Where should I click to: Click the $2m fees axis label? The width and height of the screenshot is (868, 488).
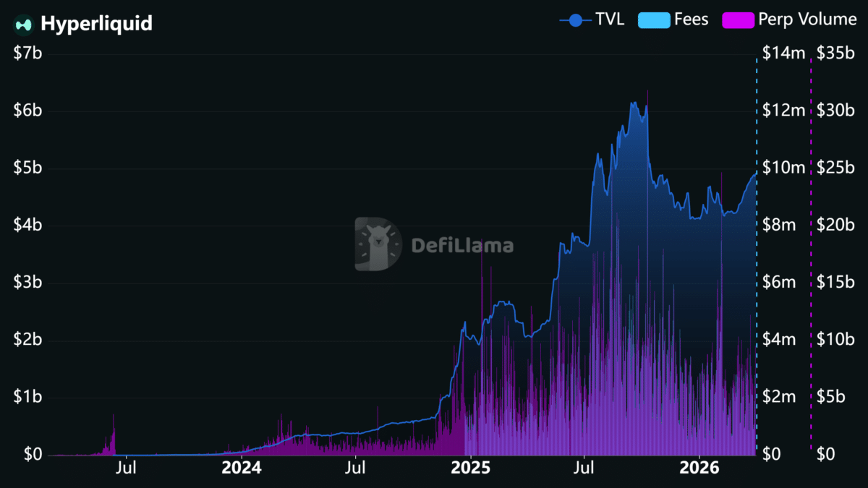pyautogui.click(x=779, y=398)
